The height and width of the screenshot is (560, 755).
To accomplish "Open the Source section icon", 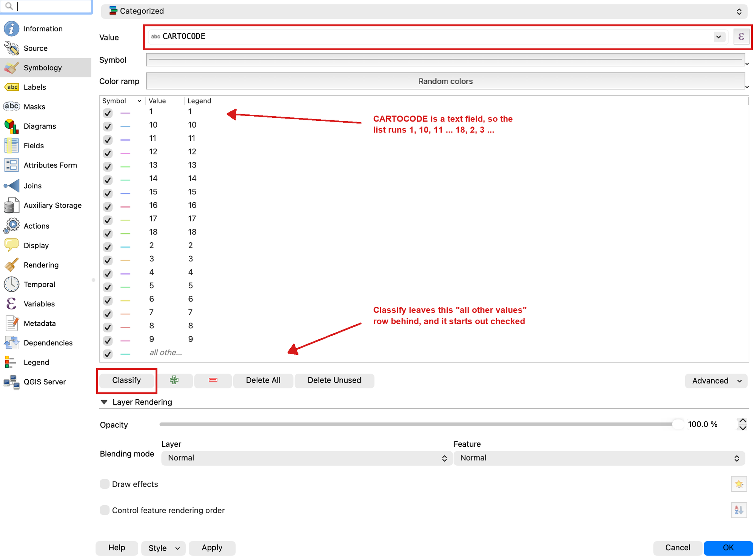I will click(11, 48).
